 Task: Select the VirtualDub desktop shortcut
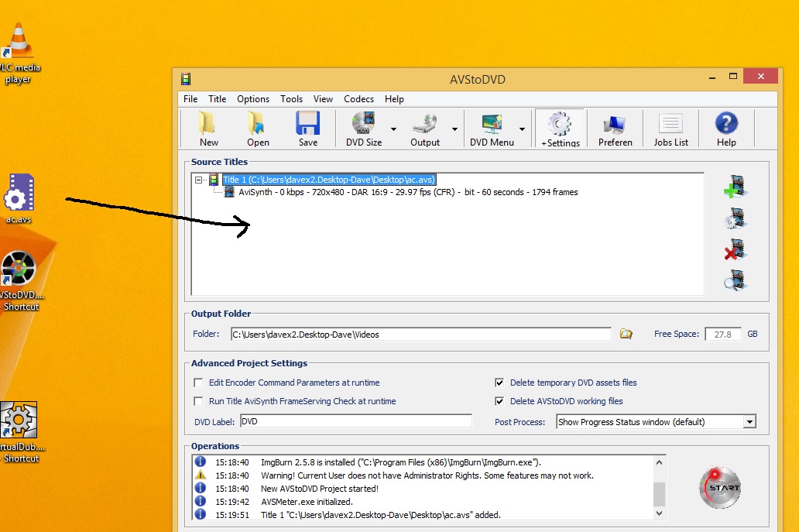[x=19, y=432]
